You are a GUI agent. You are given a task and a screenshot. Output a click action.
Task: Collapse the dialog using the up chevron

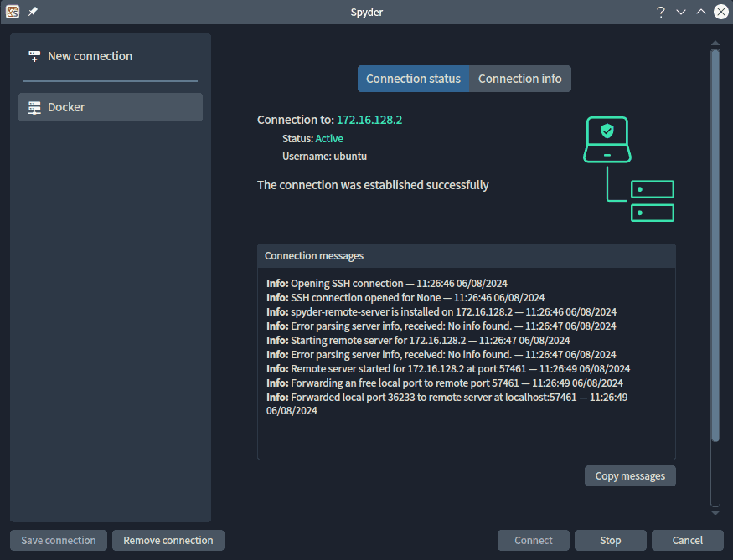pyautogui.click(x=700, y=12)
